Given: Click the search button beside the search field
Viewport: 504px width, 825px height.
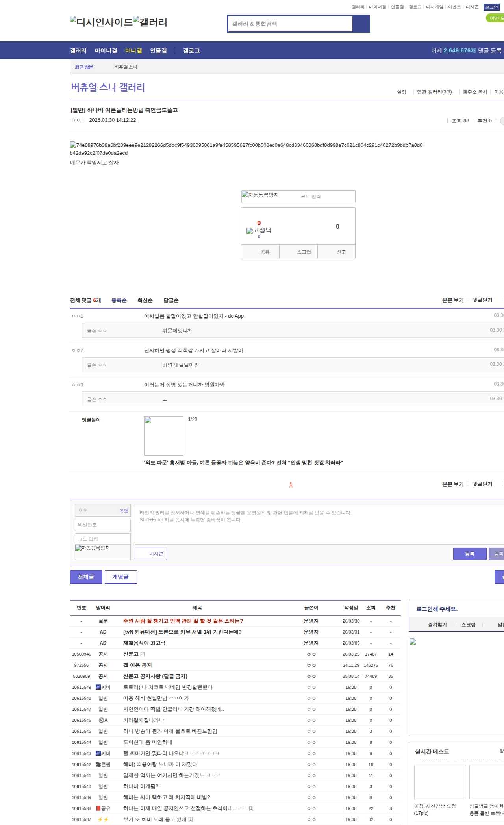Looking at the screenshot, I should pyautogui.click(x=361, y=24).
